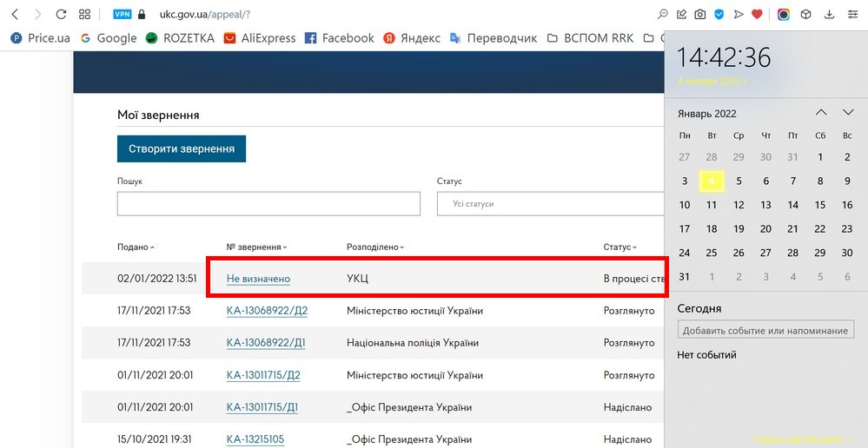Take a snapshot with camera icon
Image resolution: width=868 pixels, height=448 pixels.
tap(700, 15)
